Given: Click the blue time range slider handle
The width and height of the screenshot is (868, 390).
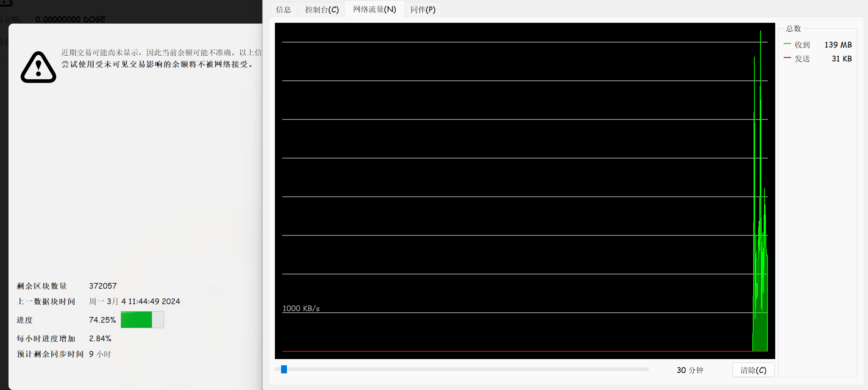Looking at the screenshot, I should coord(284,370).
